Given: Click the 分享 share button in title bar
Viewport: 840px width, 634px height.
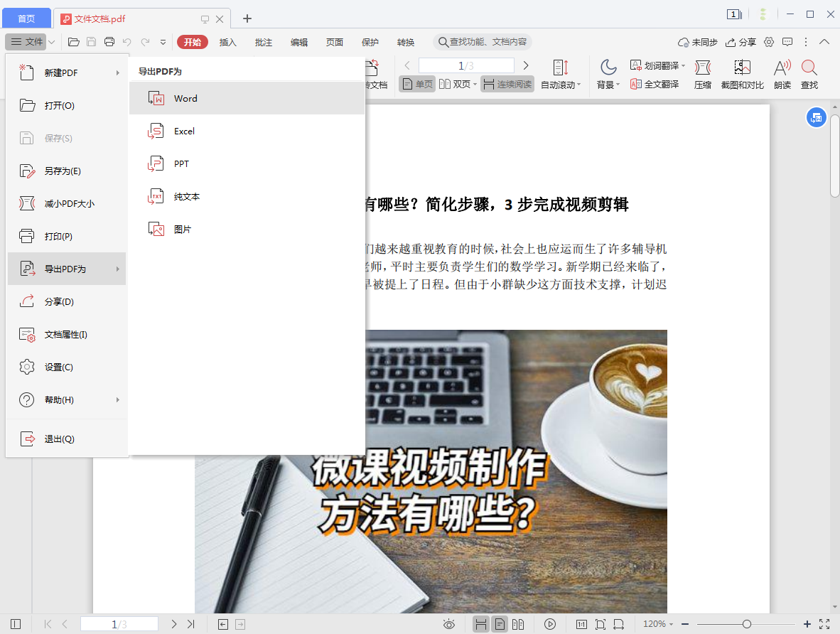Looking at the screenshot, I should 741,42.
